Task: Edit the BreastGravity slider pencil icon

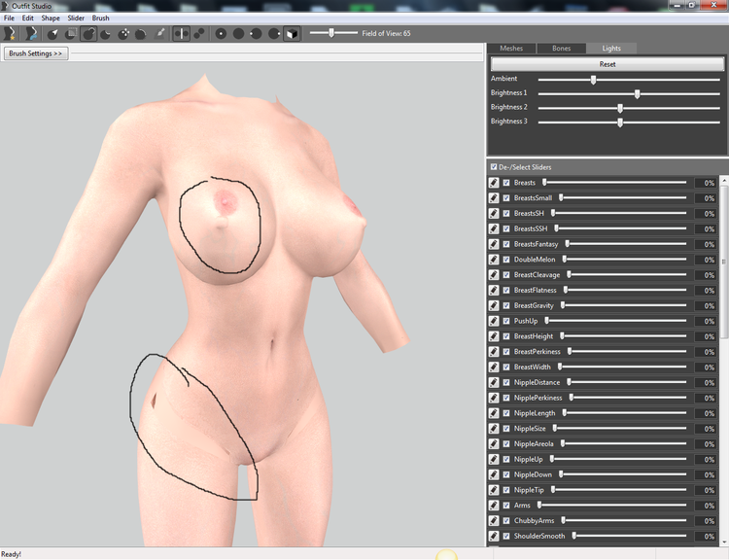Action: click(x=494, y=305)
